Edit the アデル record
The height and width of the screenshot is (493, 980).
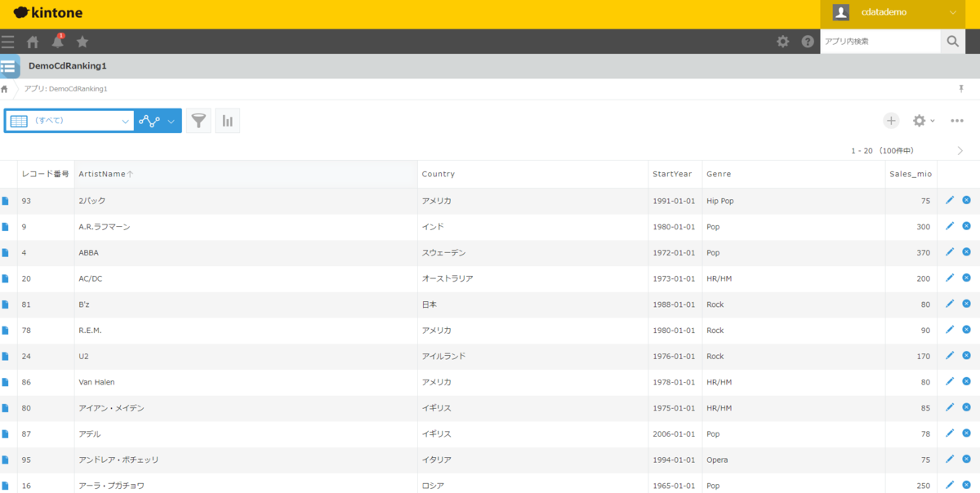(x=949, y=433)
